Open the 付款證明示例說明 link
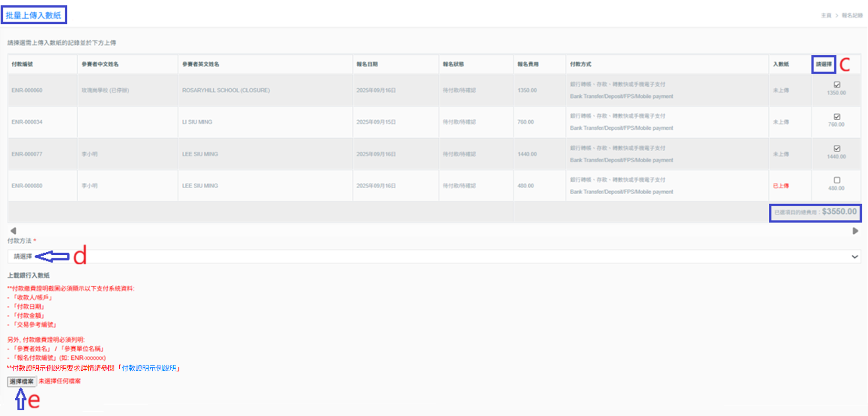868x416 pixels. [149, 368]
